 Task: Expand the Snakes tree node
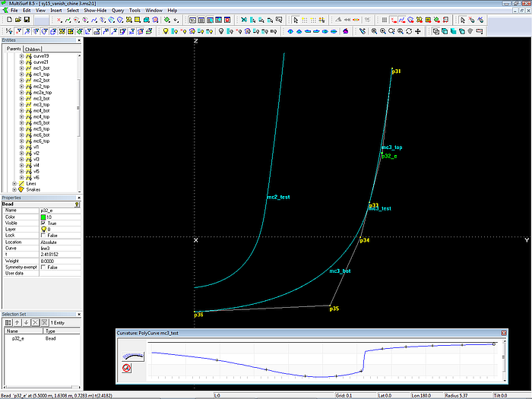tap(14, 189)
